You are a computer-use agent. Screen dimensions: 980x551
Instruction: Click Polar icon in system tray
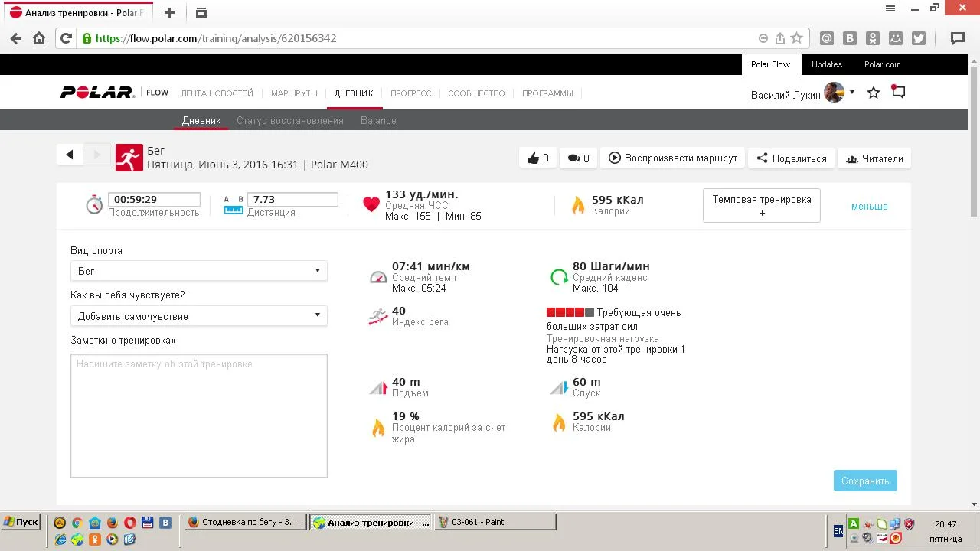click(x=881, y=538)
